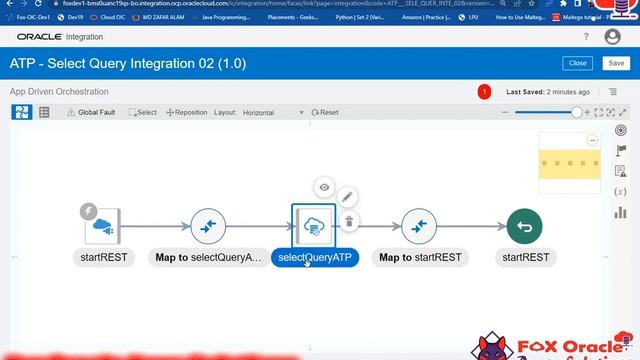
Task: Click the Save button
Action: (x=616, y=63)
